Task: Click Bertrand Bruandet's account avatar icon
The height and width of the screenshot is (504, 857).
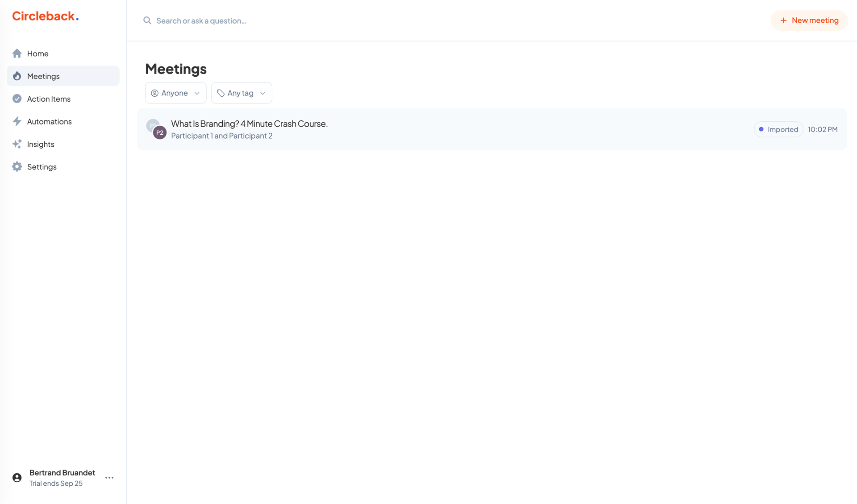Action: point(17,477)
